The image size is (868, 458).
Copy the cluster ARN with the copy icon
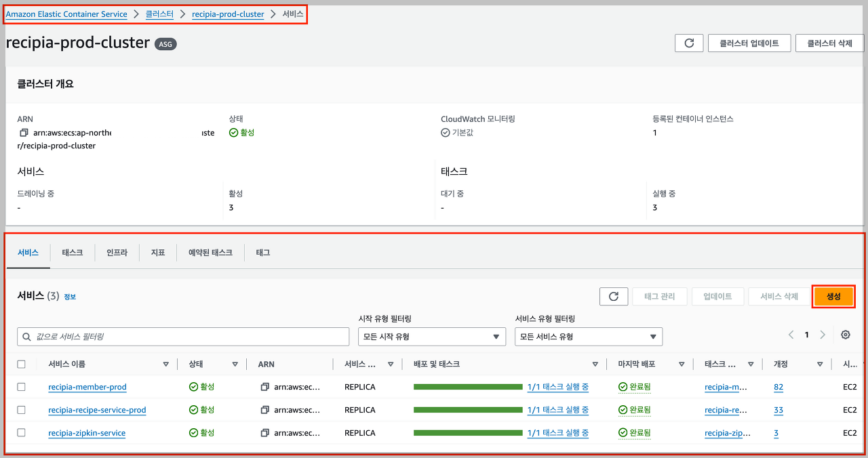[24, 133]
